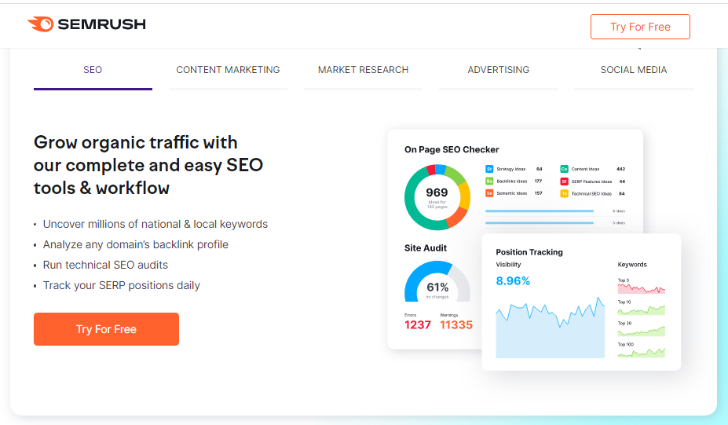Screen dimensions: 728x425
Task: Click the Top 3 red sparkline chart
Action: click(641, 288)
